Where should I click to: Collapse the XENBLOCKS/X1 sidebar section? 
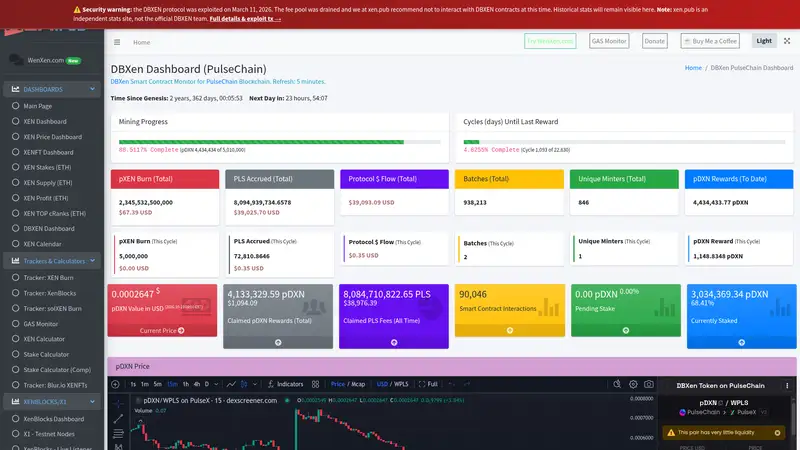click(52, 402)
